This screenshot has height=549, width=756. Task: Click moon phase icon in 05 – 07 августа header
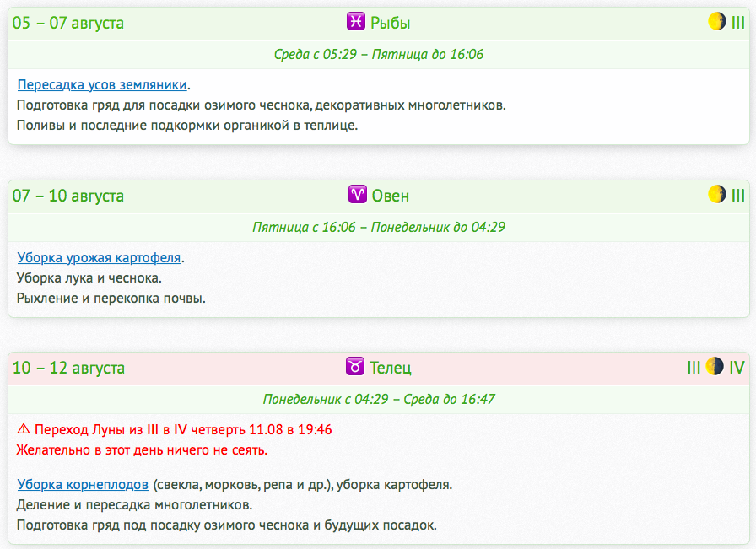(717, 22)
